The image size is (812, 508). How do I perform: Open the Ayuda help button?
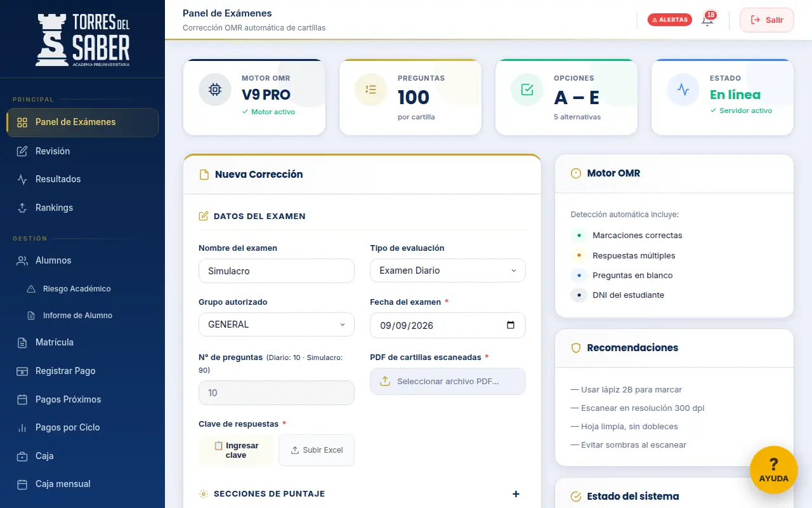(774, 470)
